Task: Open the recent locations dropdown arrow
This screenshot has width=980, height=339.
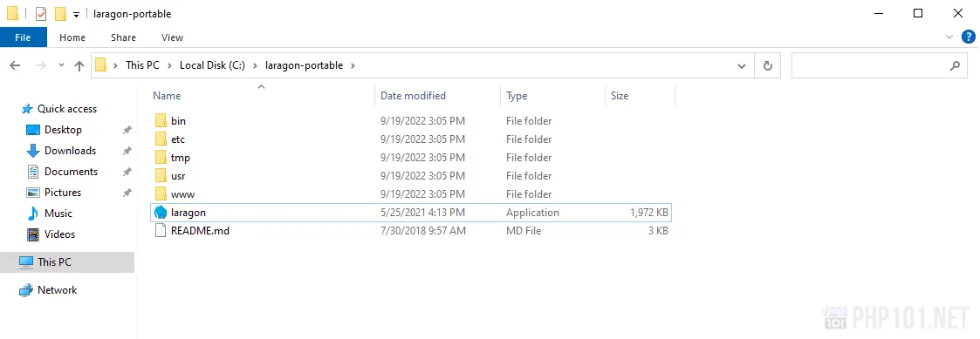Action: click(61, 65)
